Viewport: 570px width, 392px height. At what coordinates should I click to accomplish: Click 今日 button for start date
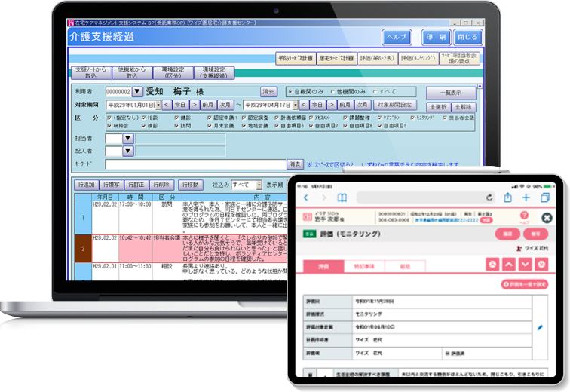tap(180, 105)
